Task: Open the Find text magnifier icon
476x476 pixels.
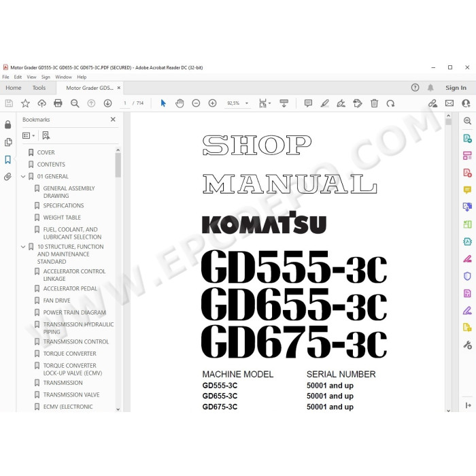Action: 75,103
